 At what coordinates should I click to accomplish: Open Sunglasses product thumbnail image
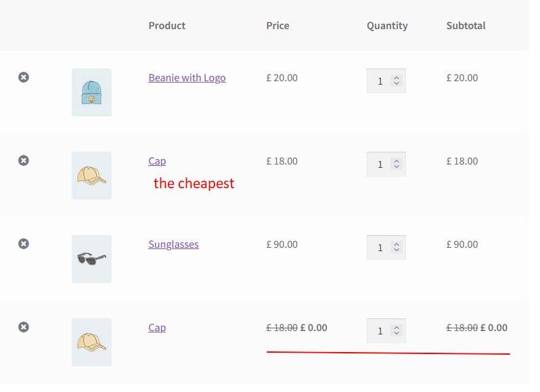click(x=91, y=259)
